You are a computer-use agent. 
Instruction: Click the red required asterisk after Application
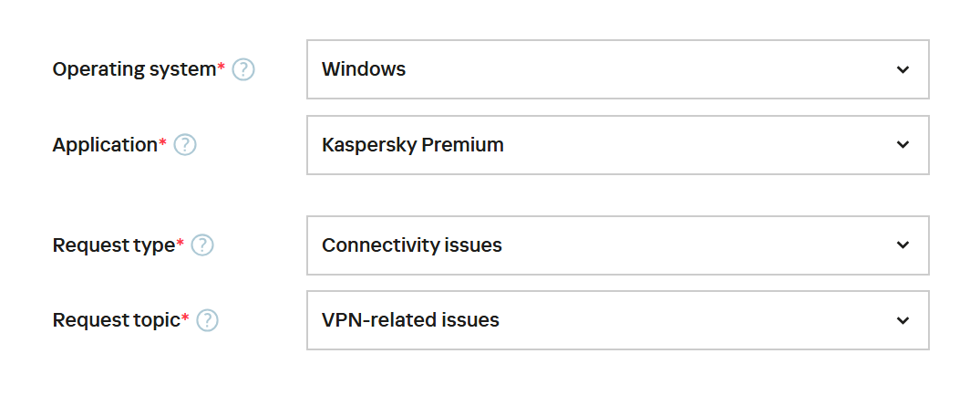(x=163, y=142)
